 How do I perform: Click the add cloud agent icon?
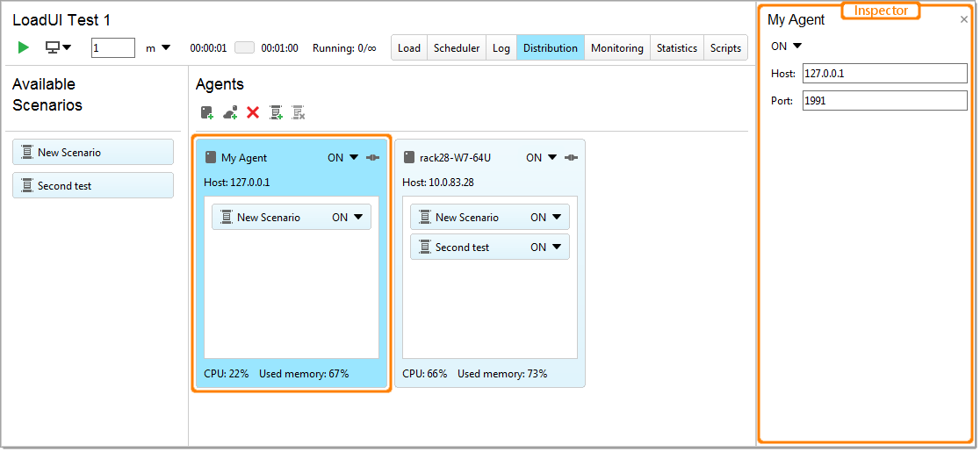pos(230,112)
